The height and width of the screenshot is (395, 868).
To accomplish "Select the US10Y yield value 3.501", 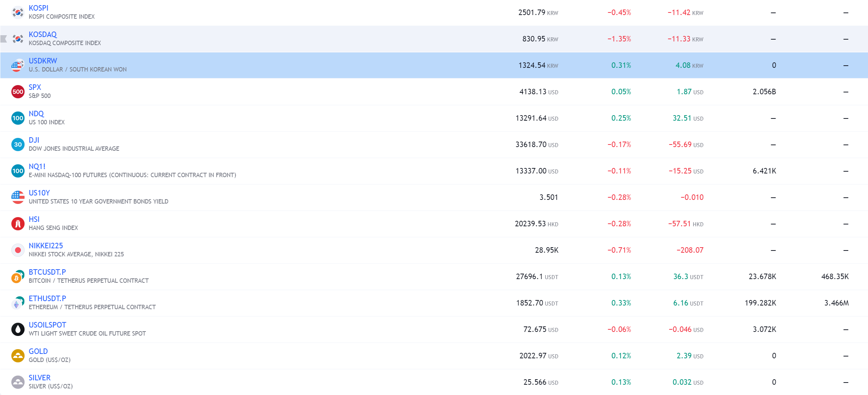I will tap(549, 197).
